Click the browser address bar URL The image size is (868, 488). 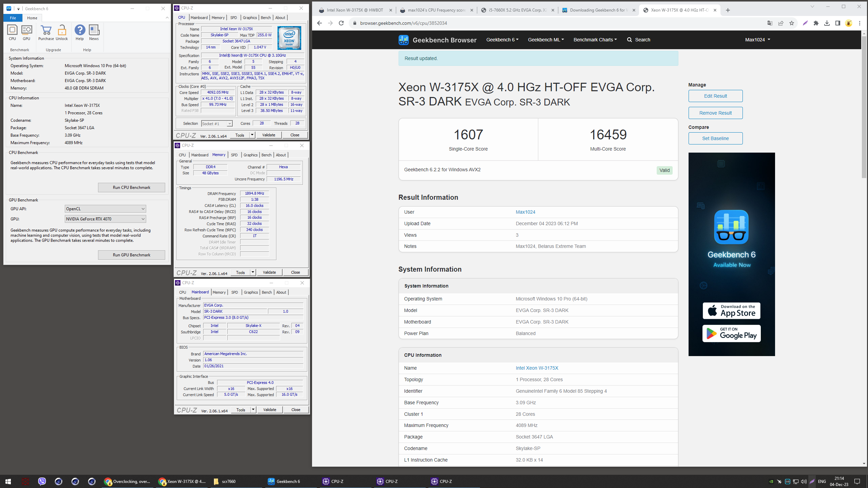pyautogui.click(x=404, y=23)
